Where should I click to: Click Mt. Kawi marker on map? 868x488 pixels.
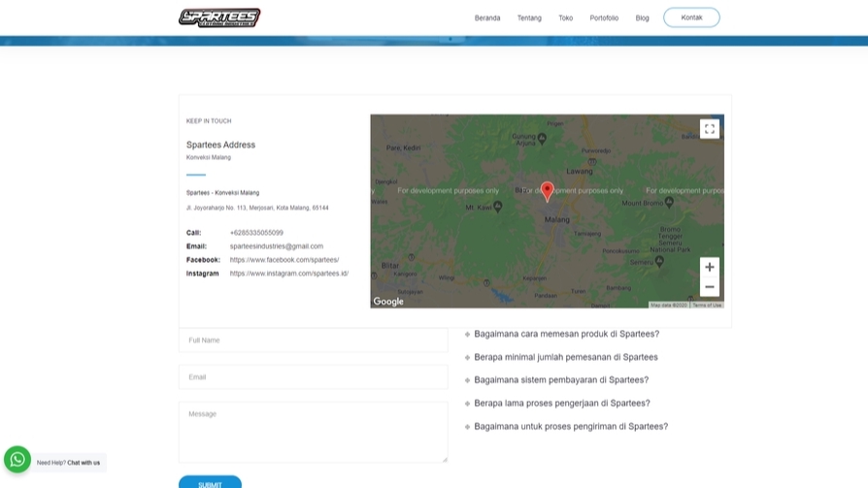(x=498, y=207)
